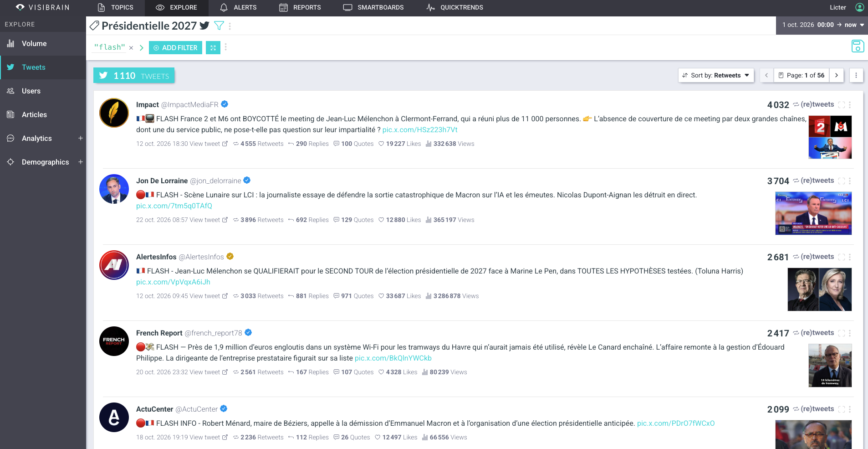Open link pic.x.com/7tm5q0TAfQ
The height and width of the screenshot is (449, 868).
click(174, 206)
